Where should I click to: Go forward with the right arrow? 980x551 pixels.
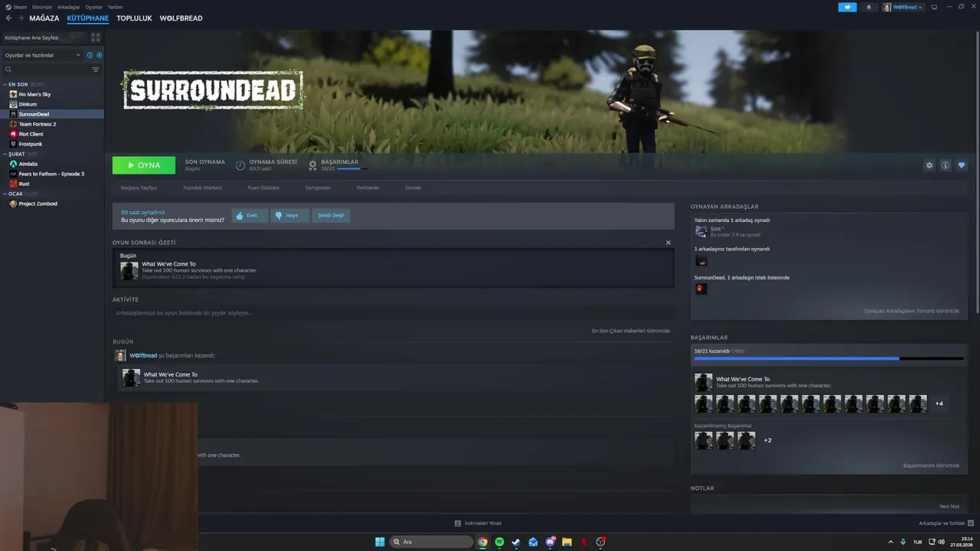coord(21,18)
